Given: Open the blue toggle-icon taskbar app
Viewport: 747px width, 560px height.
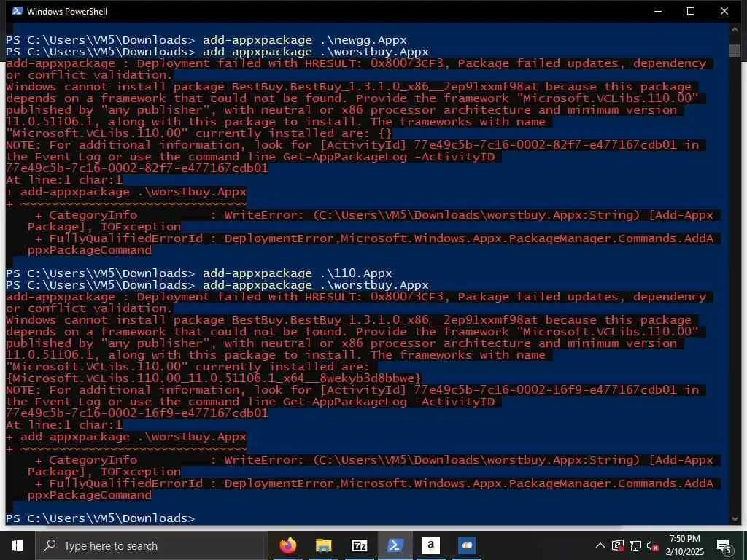Looking at the screenshot, I should 466,545.
